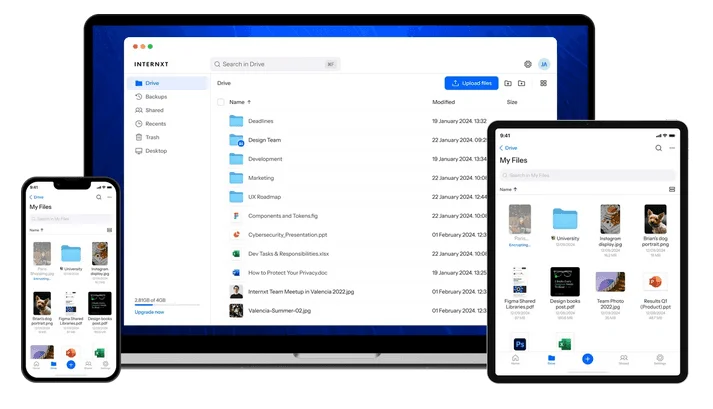
Task: Go back to Drive on the tablet
Action: [x=508, y=148]
